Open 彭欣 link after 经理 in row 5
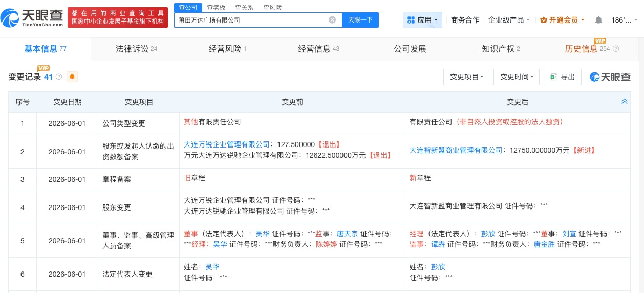644x293 pixels. (488, 234)
